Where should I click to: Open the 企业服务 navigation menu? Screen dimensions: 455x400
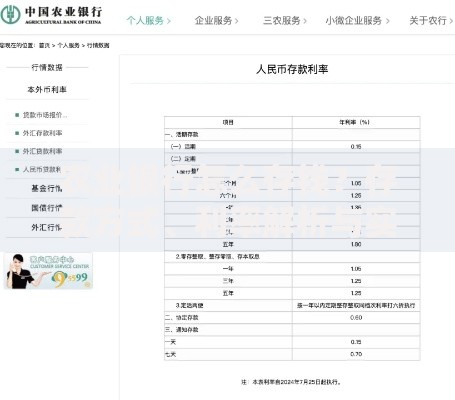click(216, 21)
